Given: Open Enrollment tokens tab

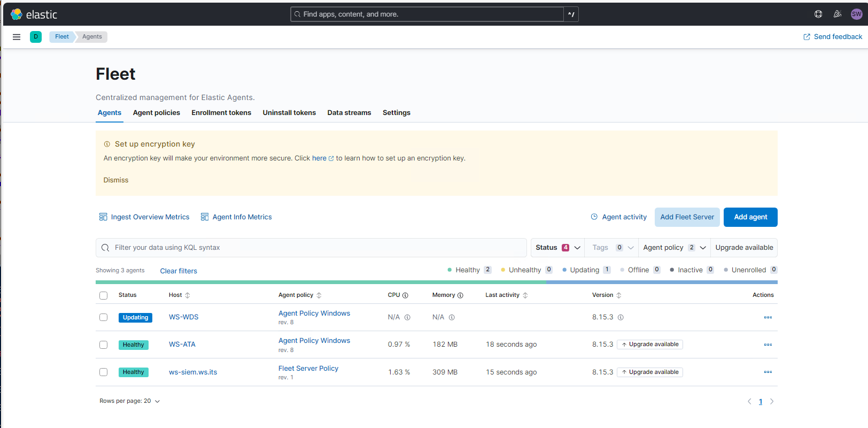Looking at the screenshot, I should (x=221, y=113).
